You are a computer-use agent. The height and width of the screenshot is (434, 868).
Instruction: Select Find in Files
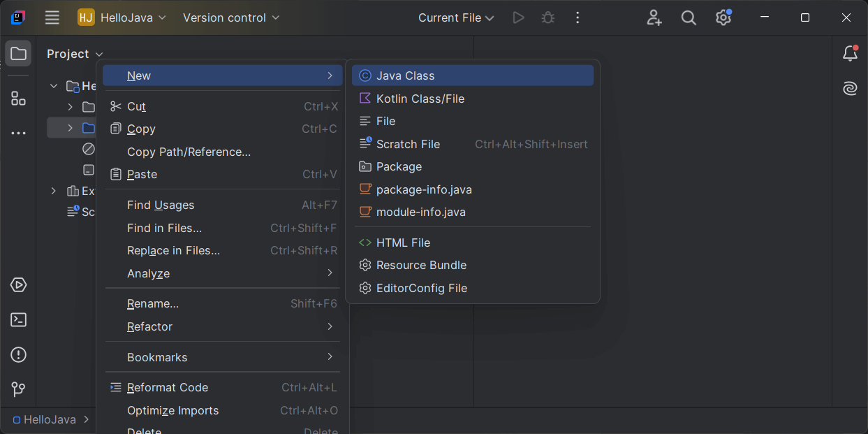(223, 228)
